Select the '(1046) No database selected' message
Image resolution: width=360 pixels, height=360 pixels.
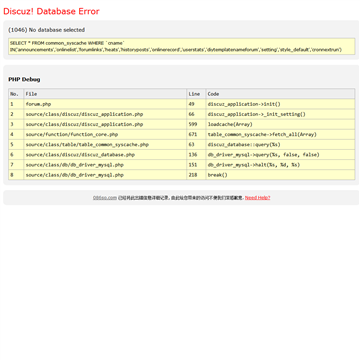tap(46, 30)
